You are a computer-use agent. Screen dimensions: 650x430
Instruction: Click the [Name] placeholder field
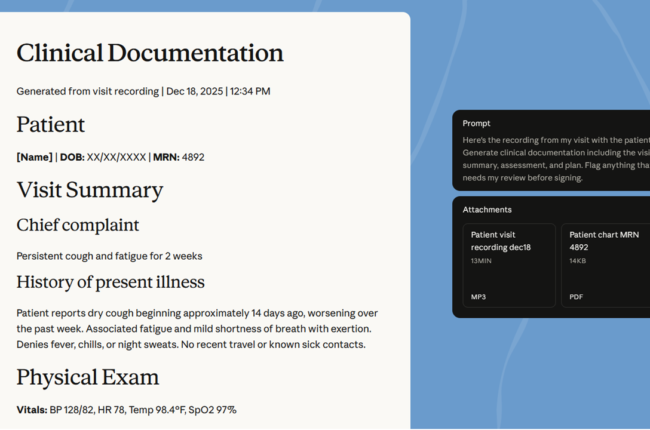point(34,157)
